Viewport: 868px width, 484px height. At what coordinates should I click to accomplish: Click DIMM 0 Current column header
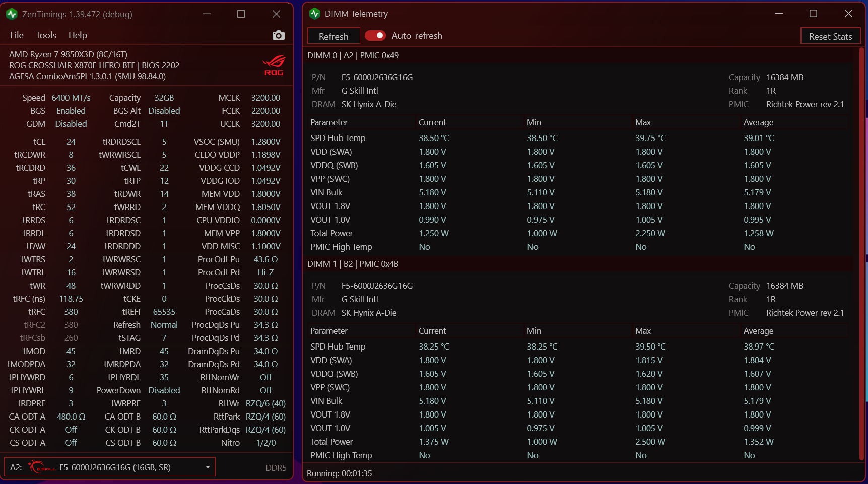pos(432,122)
